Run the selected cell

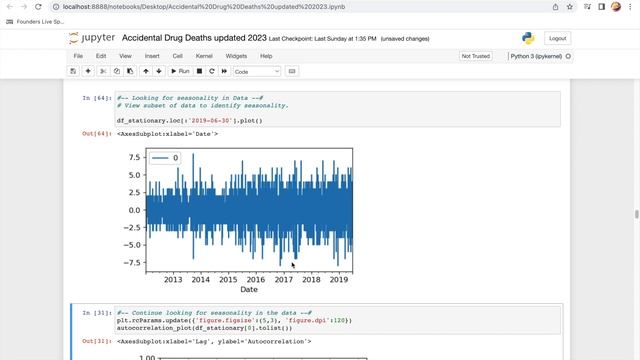pos(180,71)
